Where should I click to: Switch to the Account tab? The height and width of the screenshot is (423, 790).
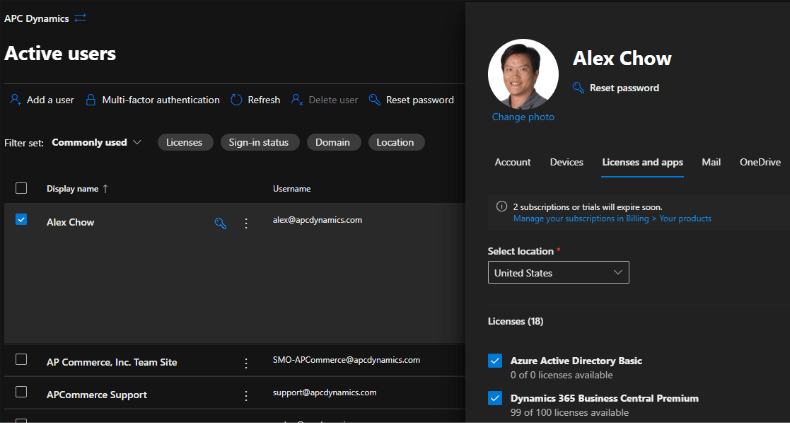512,162
